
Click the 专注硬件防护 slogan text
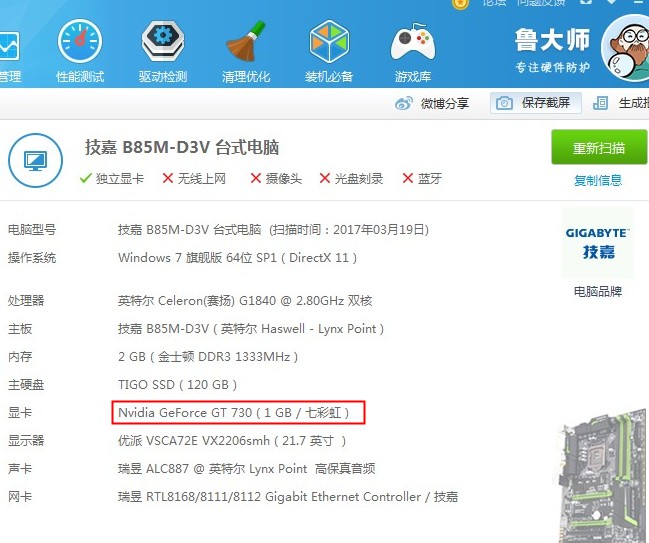click(x=553, y=67)
